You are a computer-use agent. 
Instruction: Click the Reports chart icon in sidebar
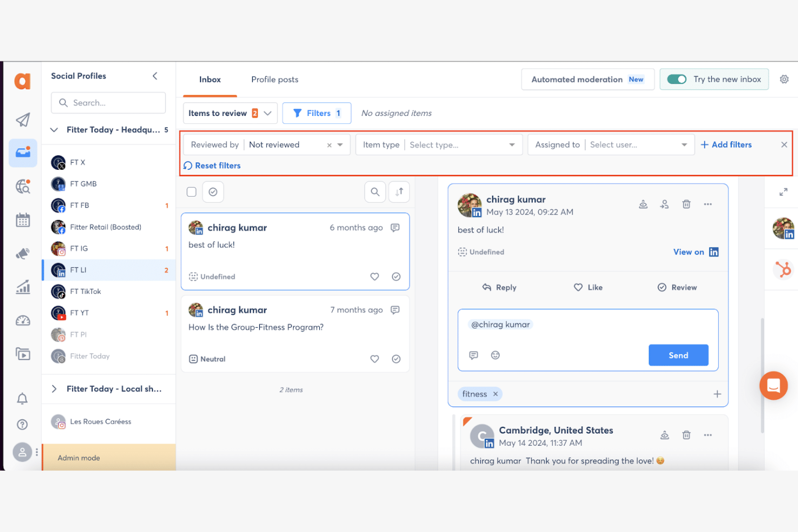click(x=22, y=287)
